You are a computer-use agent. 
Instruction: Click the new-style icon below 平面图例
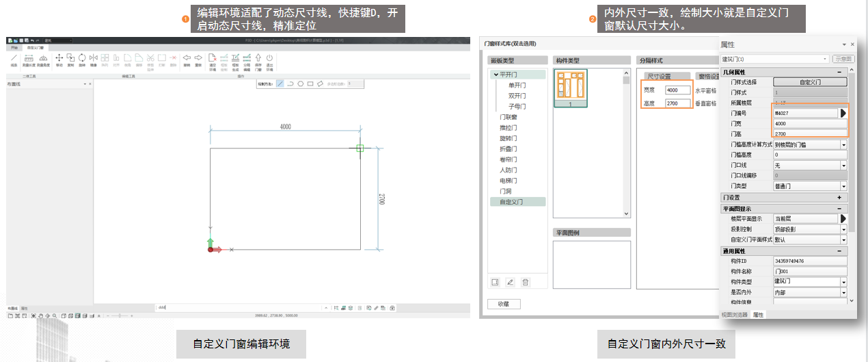[x=495, y=282]
